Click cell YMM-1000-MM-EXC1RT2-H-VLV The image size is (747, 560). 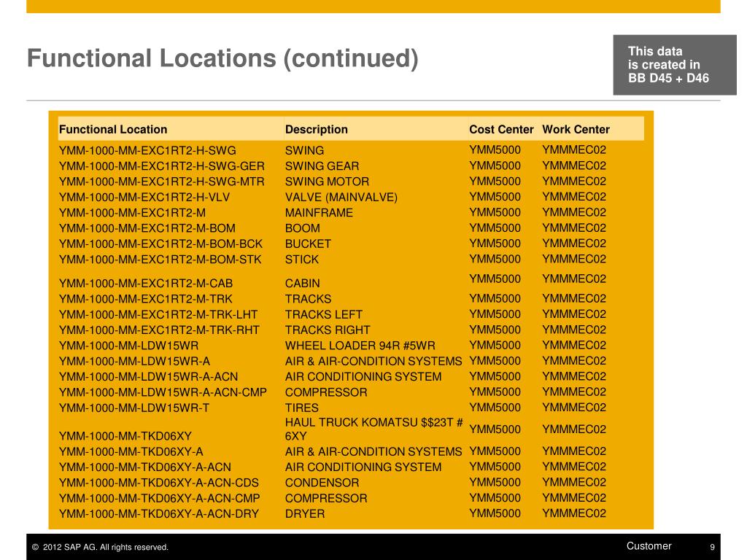point(144,197)
